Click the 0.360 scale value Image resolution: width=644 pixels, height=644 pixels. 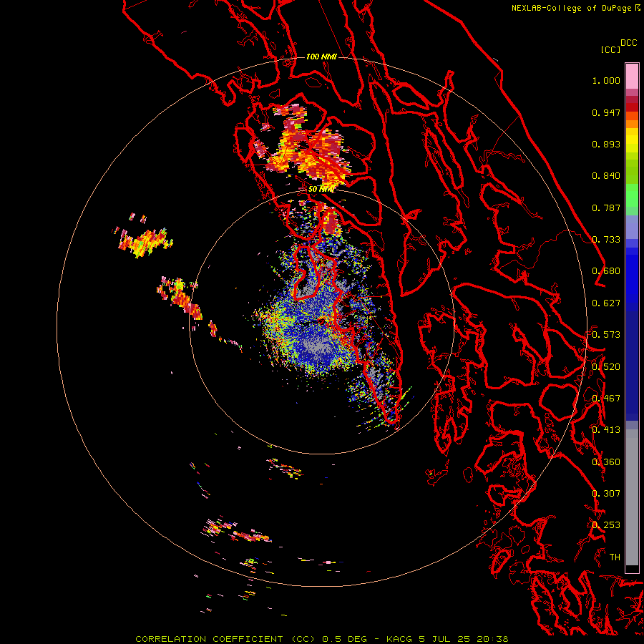tap(606, 462)
